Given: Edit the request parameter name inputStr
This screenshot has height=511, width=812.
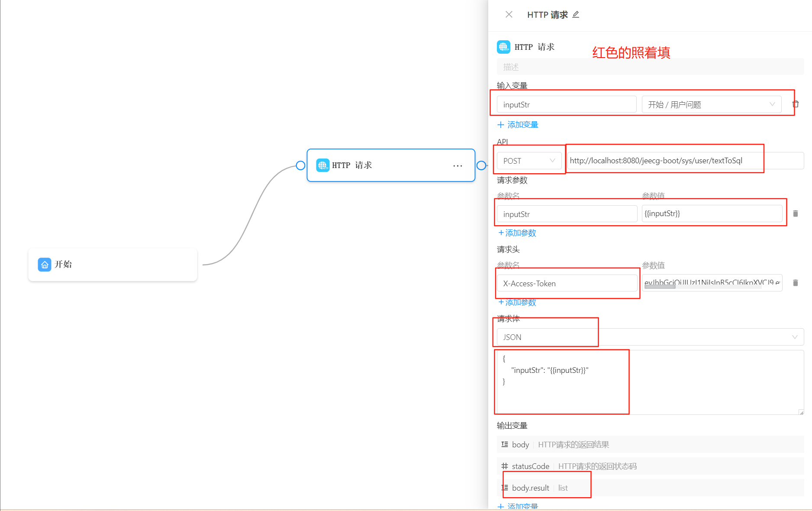Looking at the screenshot, I should click(567, 214).
